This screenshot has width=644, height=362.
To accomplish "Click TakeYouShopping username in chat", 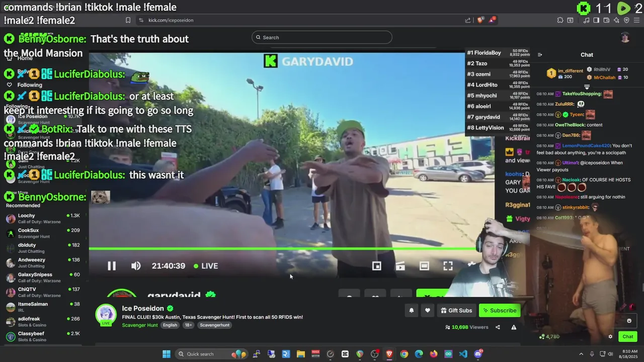I will 582,94.
